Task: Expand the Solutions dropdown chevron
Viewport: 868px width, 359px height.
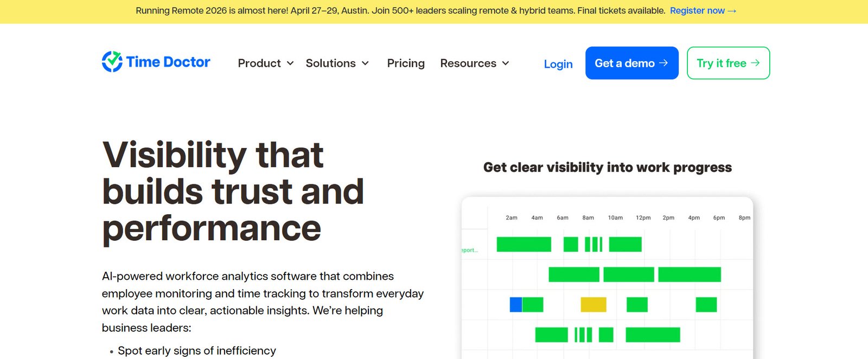Action: (365, 63)
